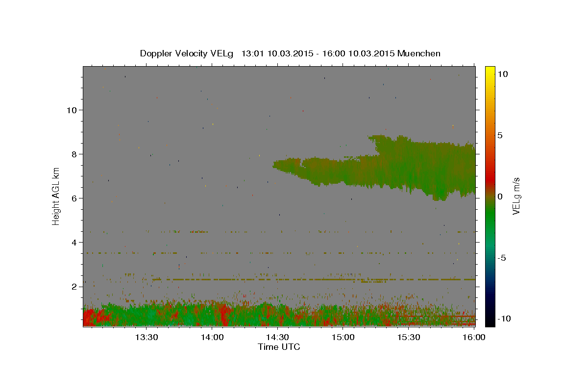Click the 15:30 time tick label
Screen dimensions: 588x392
click(x=408, y=337)
